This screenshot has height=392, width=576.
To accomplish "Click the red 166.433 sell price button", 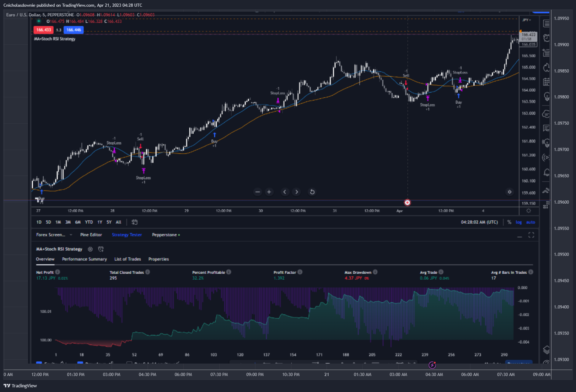I will coord(43,30).
